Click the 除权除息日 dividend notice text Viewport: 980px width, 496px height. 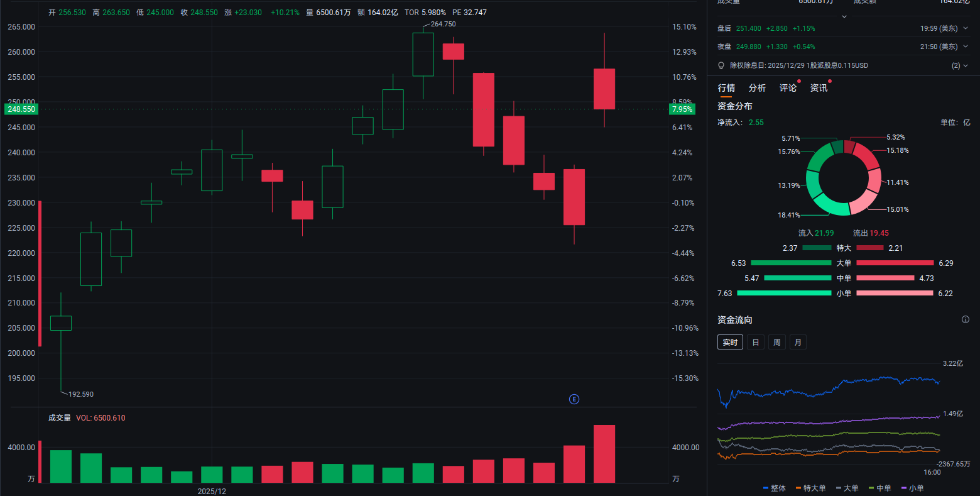798,65
